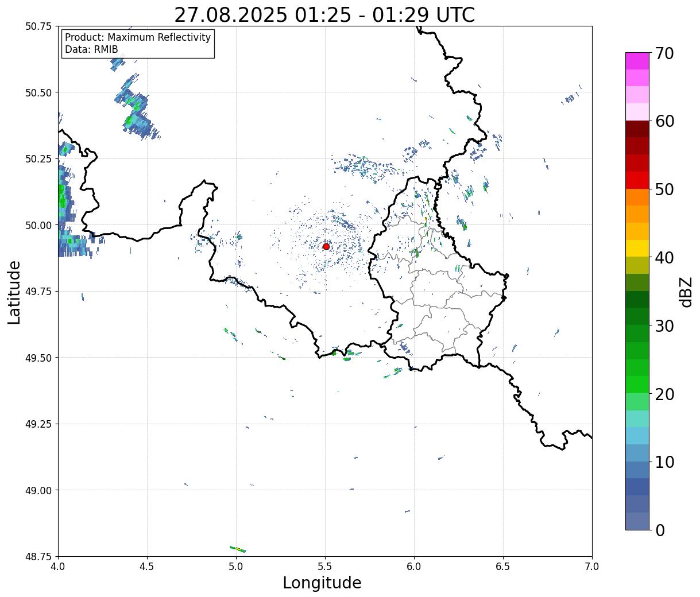Click the latitude tick label 49.50
This screenshot has width=700, height=597.
38,358
